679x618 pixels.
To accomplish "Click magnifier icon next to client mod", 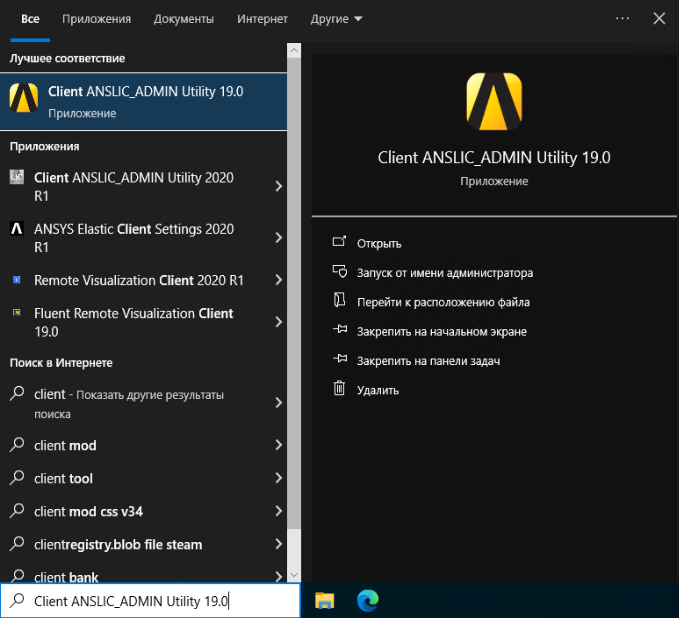I will (x=17, y=444).
